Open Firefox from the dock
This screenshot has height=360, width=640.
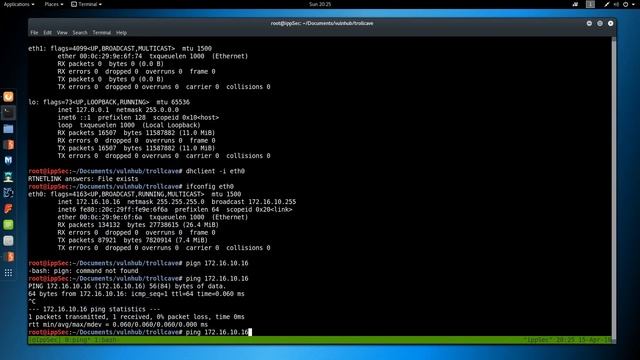pyautogui.click(x=8, y=97)
